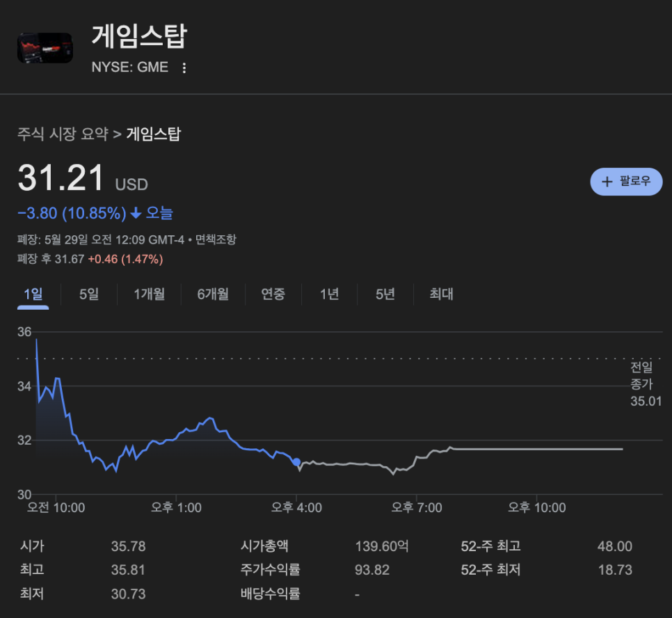
Task: Click the 52-주 최고 value 48.00
Action: (614, 546)
